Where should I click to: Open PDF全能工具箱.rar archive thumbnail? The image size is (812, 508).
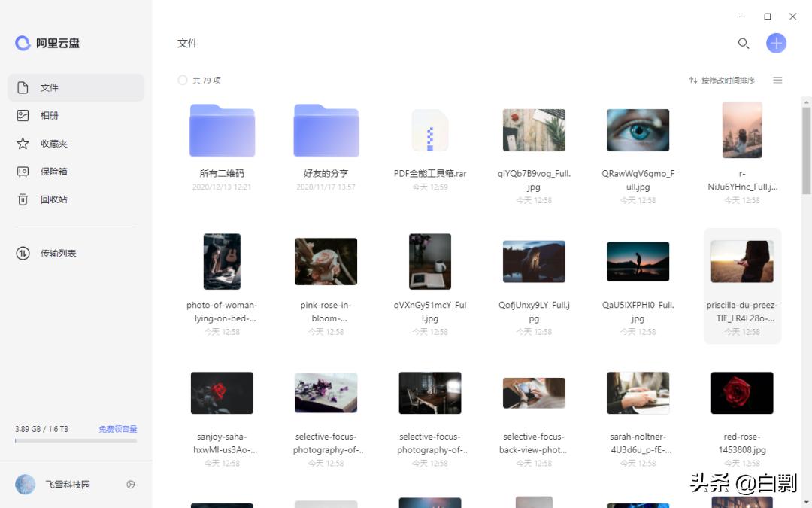click(429, 130)
